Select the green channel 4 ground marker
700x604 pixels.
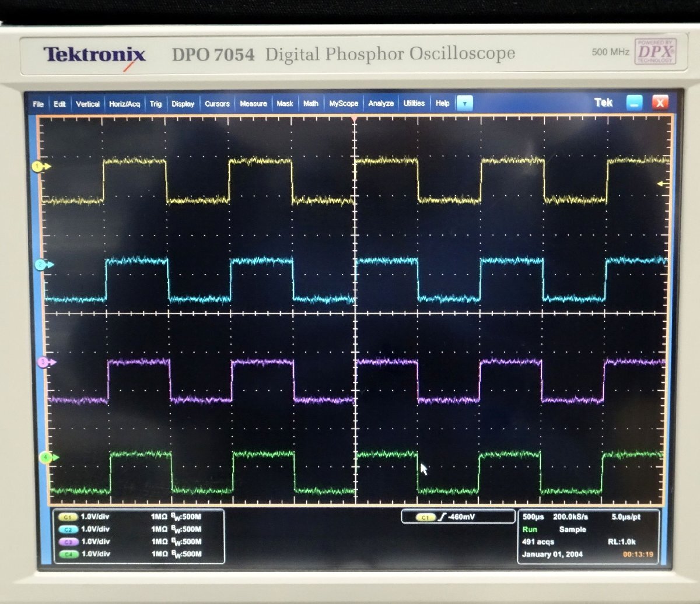[48, 458]
